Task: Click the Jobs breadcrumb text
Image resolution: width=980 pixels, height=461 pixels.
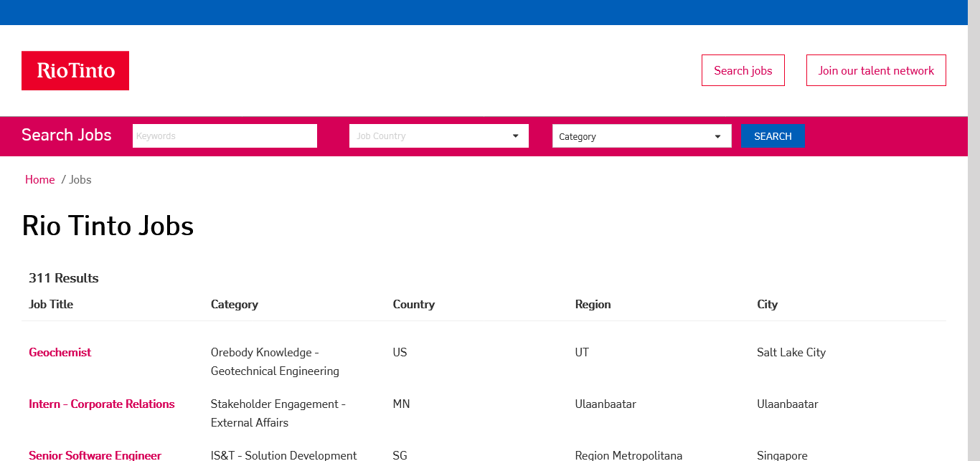Action: pos(80,179)
